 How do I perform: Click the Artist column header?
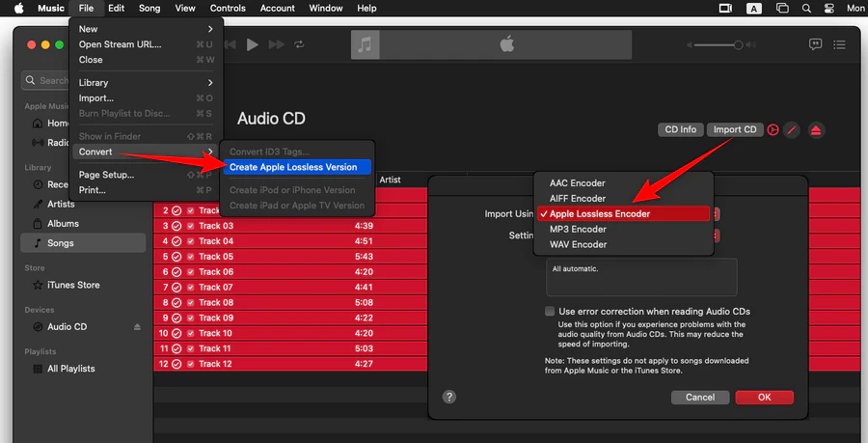pos(391,180)
